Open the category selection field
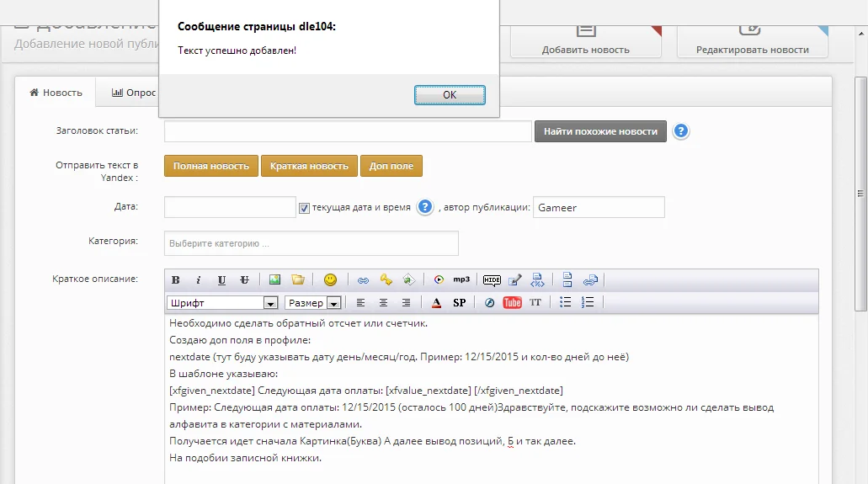Image resolution: width=868 pixels, height=484 pixels. coord(312,243)
